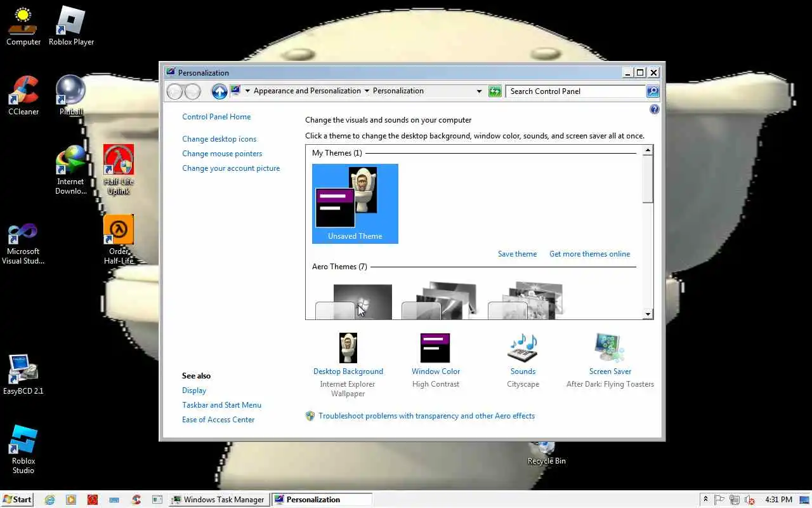This screenshot has width=812, height=508.
Task: Click the Back navigation button
Action: pyautogui.click(x=174, y=91)
